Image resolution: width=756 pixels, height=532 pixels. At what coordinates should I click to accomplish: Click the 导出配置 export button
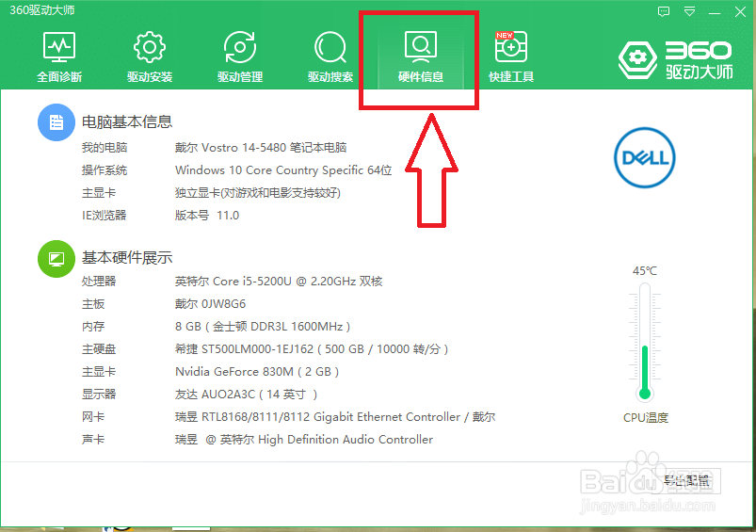coord(686,480)
